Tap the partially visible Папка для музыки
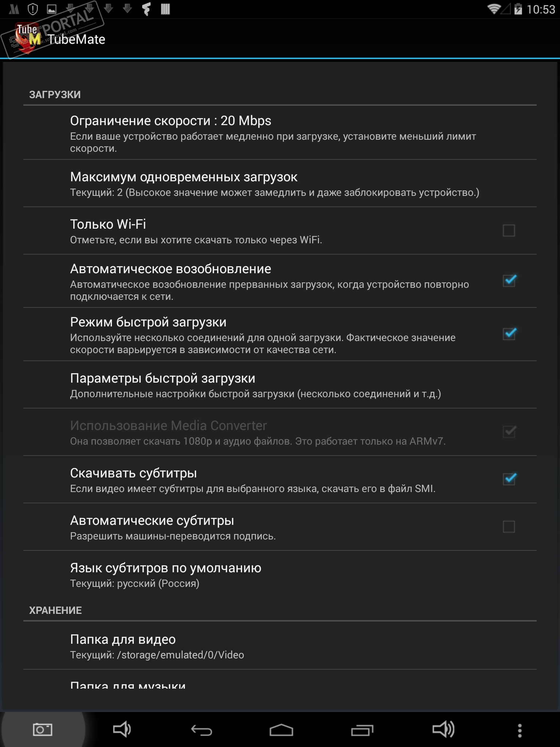 point(128,684)
